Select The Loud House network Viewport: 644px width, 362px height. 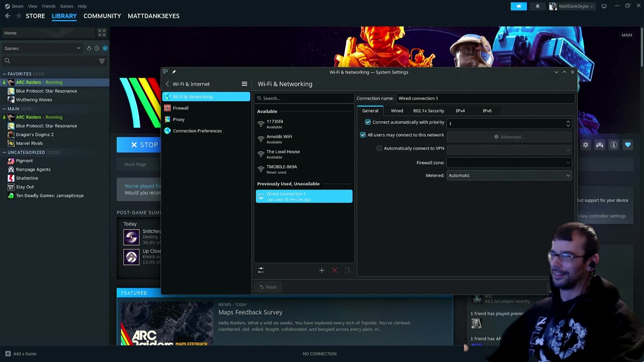304,154
